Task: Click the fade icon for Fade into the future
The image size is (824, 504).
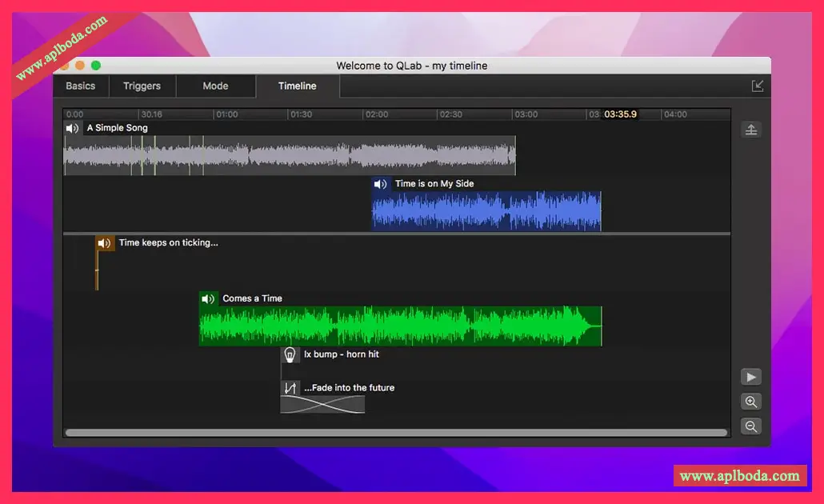Action: (290, 388)
